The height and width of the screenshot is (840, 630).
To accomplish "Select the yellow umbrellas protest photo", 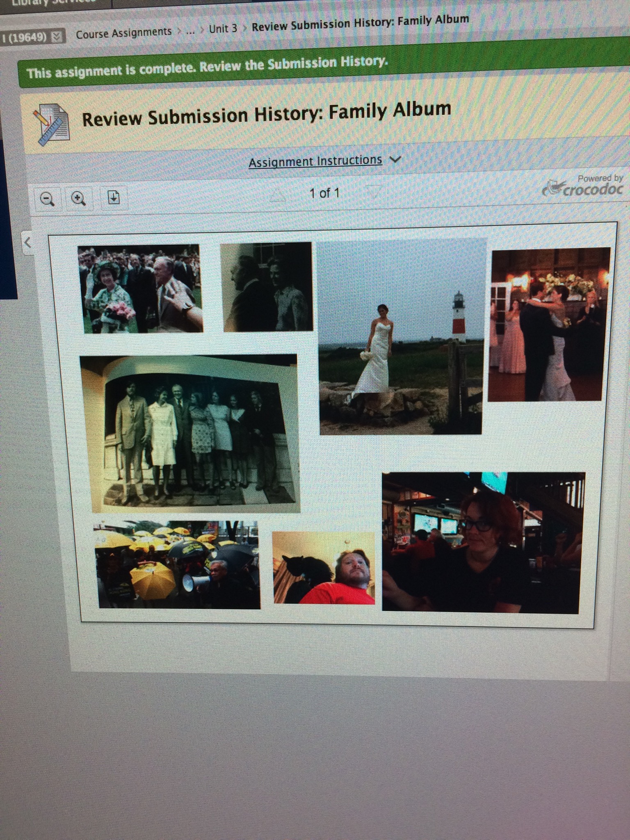I will tap(177, 564).
